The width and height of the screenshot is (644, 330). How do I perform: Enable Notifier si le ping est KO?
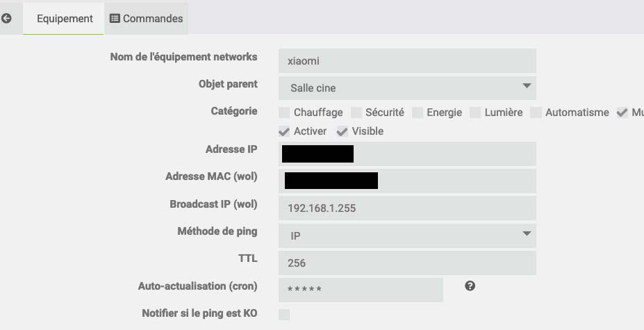coord(284,315)
